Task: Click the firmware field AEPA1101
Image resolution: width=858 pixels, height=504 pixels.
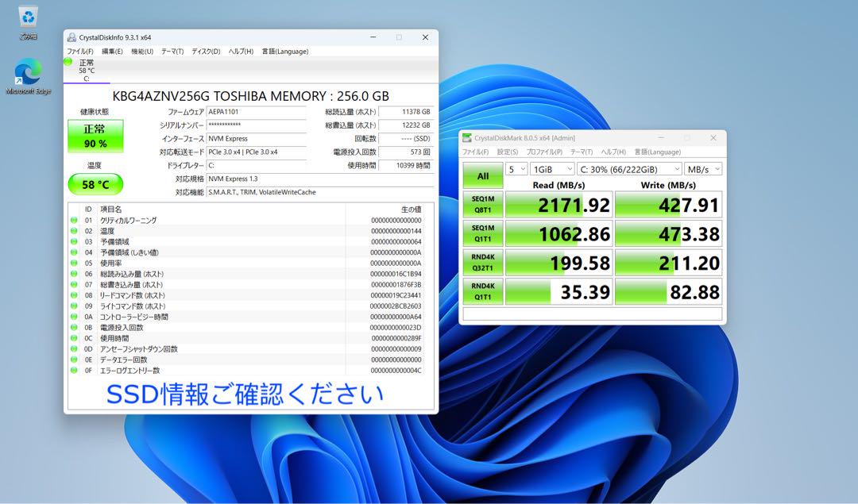Action: tap(256, 112)
